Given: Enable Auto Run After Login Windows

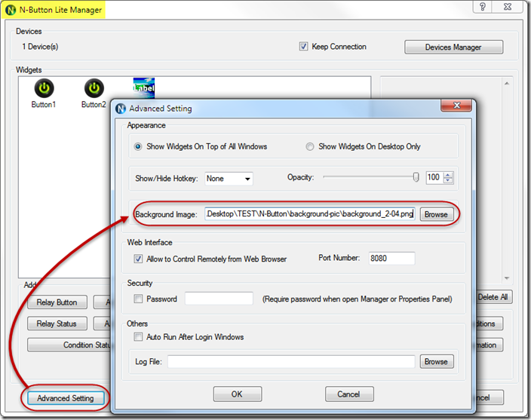Looking at the screenshot, I should click(138, 337).
